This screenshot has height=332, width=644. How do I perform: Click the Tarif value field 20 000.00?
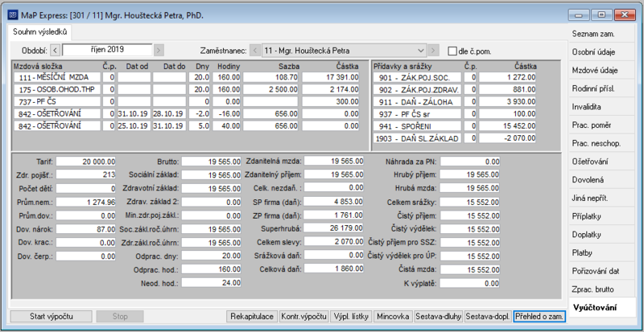pos(86,162)
